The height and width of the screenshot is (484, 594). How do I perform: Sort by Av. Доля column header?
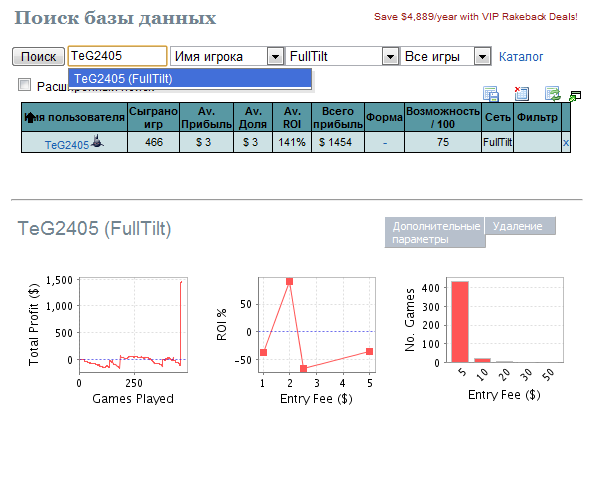click(253, 117)
